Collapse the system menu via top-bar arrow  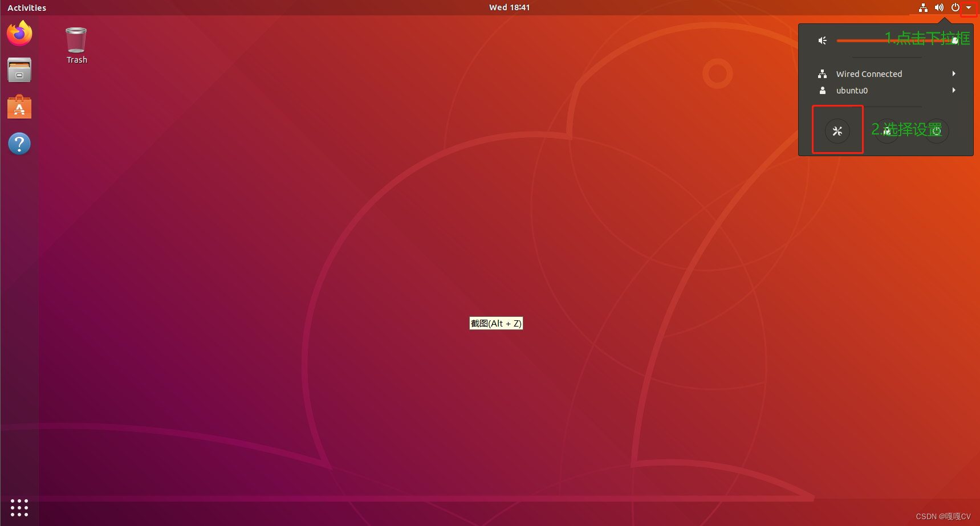(969, 8)
